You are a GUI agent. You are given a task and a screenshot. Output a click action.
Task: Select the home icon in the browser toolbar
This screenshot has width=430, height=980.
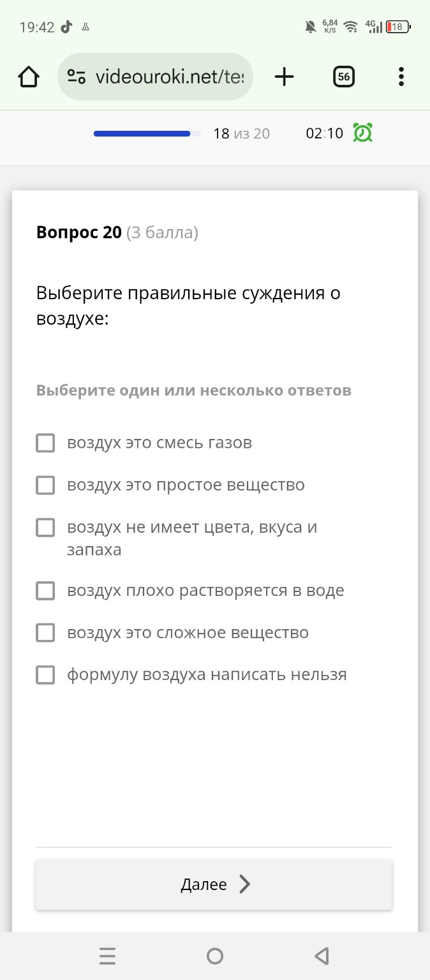click(x=28, y=76)
